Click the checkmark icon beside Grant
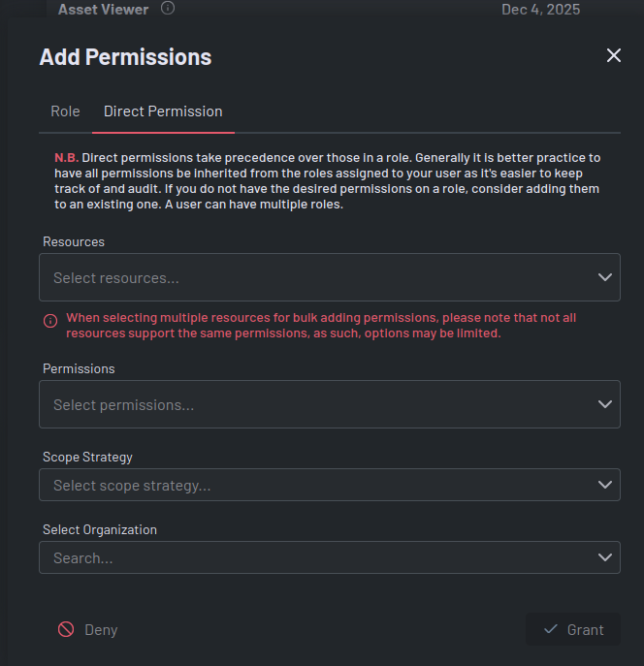This screenshot has width=644, height=666. click(x=551, y=629)
